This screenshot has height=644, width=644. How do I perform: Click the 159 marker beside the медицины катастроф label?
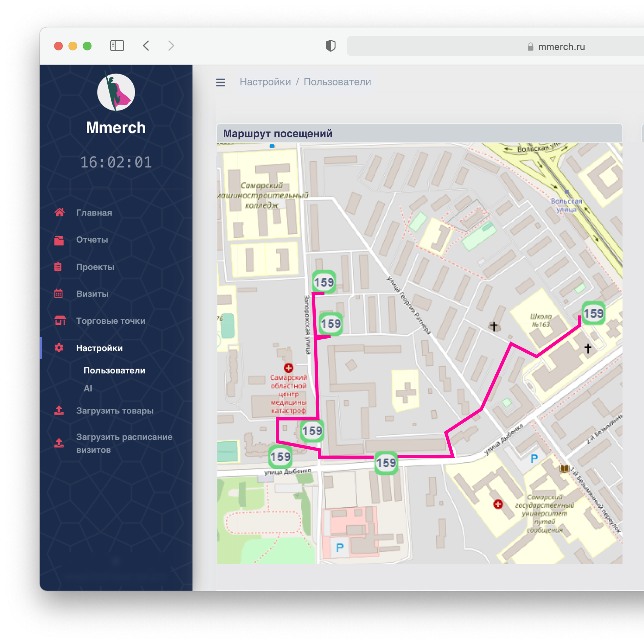(x=312, y=431)
